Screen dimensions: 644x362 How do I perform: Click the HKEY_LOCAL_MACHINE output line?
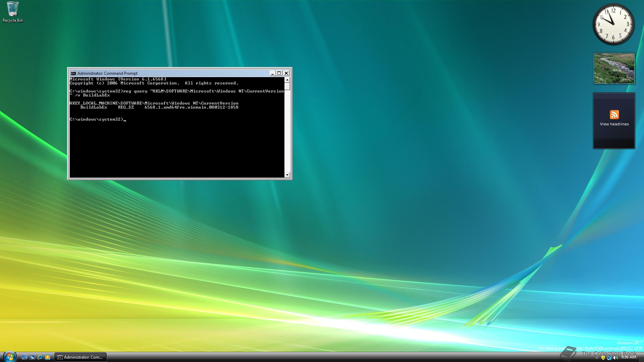pyautogui.click(x=154, y=103)
